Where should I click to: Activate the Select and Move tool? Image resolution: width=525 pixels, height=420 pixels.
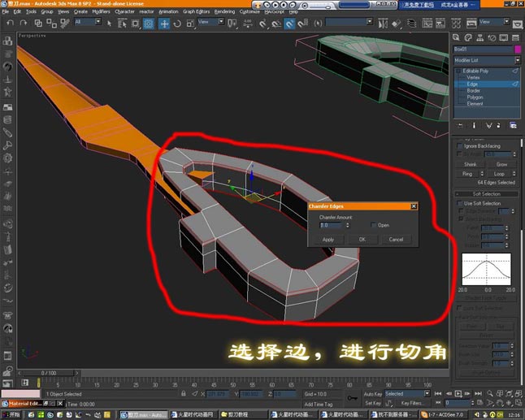point(164,24)
